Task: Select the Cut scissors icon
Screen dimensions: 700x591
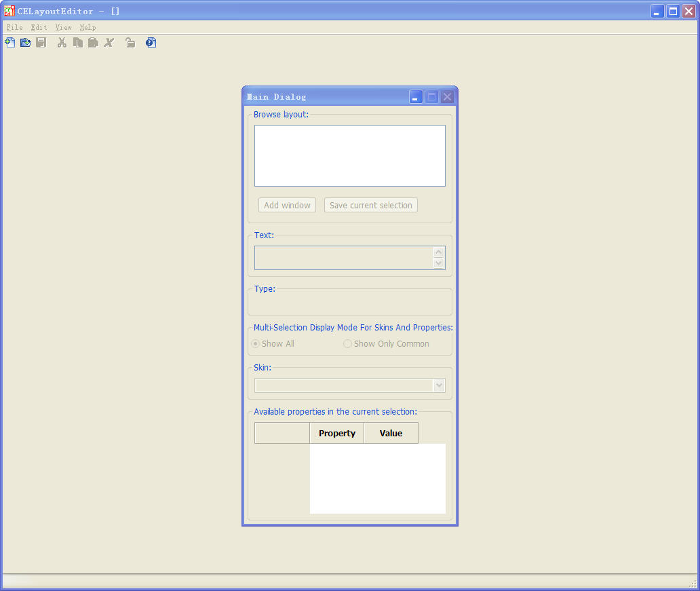Action: (x=62, y=43)
